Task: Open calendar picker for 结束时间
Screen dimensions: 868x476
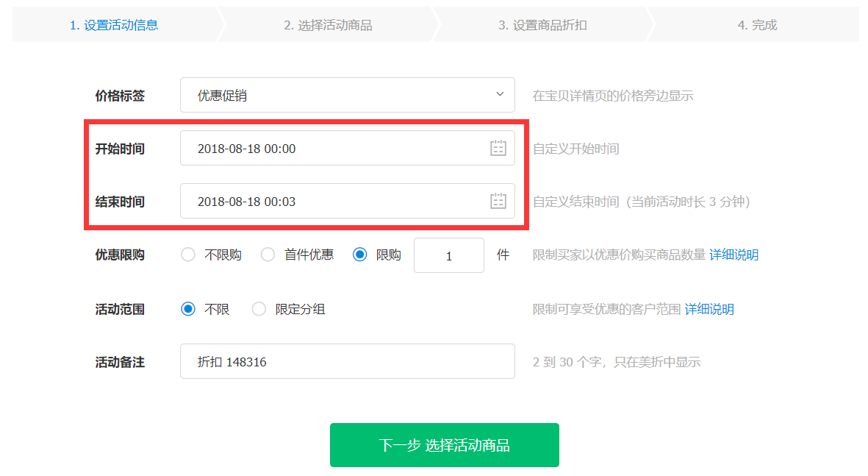Action: [x=498, y=201]
